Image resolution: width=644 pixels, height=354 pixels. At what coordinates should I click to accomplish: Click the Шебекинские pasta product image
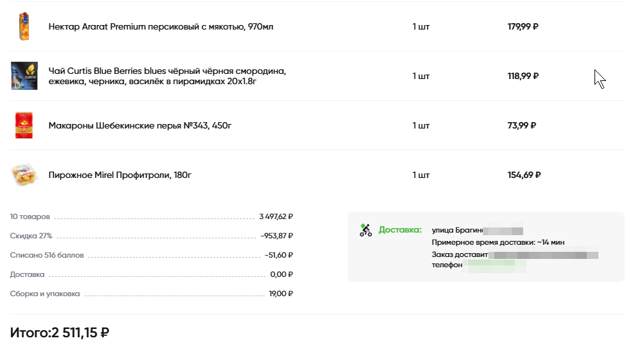[x=24, y=125]
